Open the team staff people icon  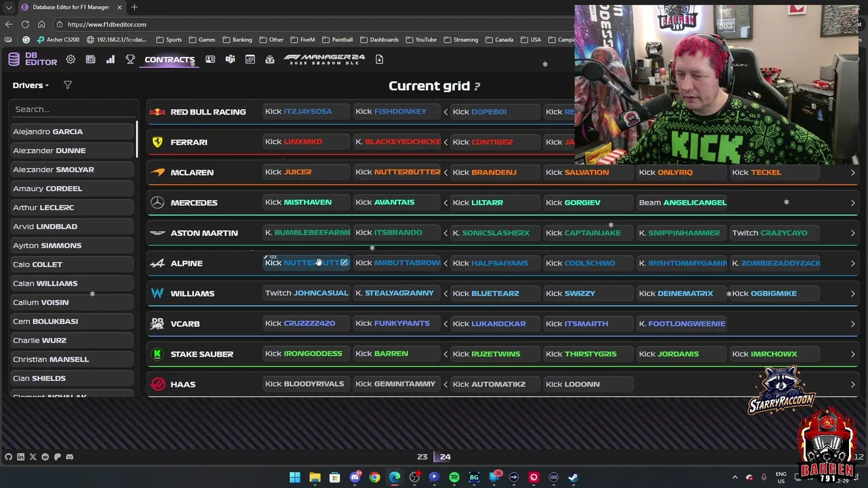pos(230,60)
